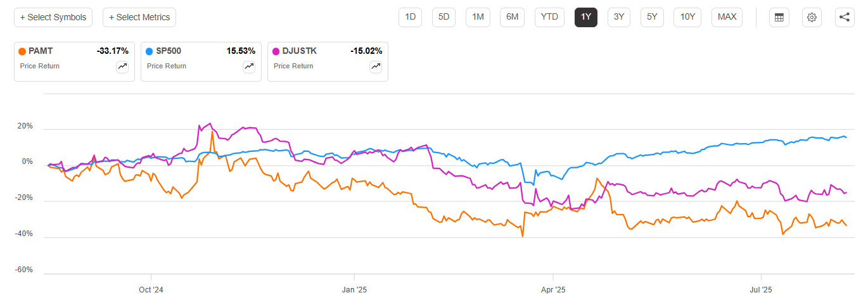Click the Jan '25 axis label
This screenshot has width=868, height=307.
click(354, 290)
